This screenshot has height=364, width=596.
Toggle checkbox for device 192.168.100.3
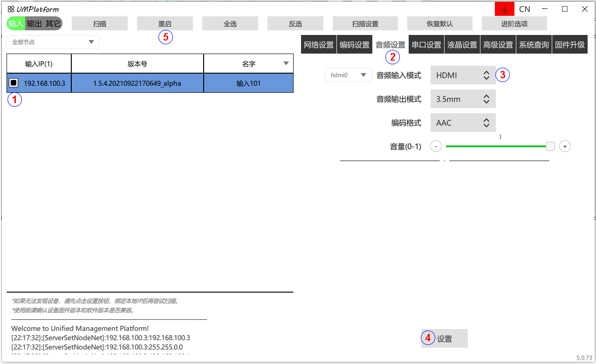click(x=14, y=83)
